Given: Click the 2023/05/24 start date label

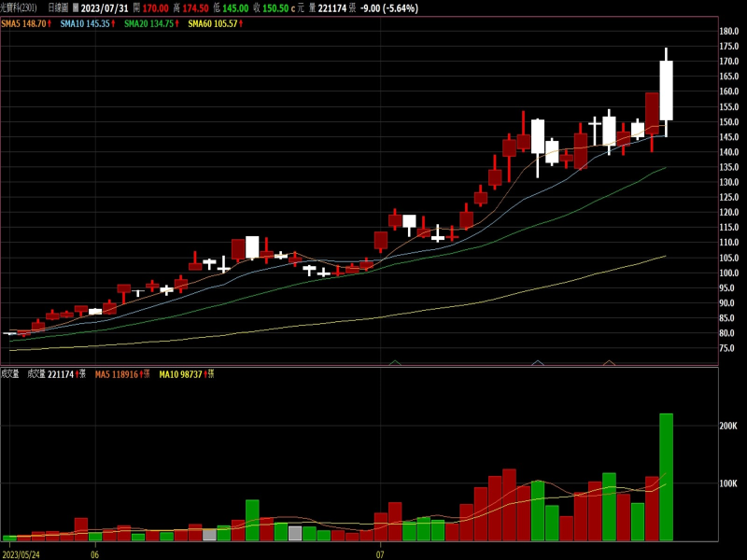Looking at the screenshot, I should [21, 553].
